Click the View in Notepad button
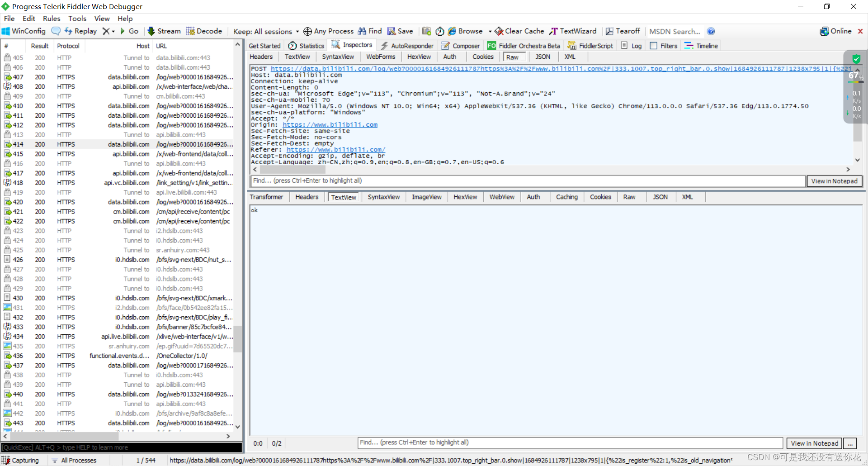 pyautogui.click(x=834, y=181)
